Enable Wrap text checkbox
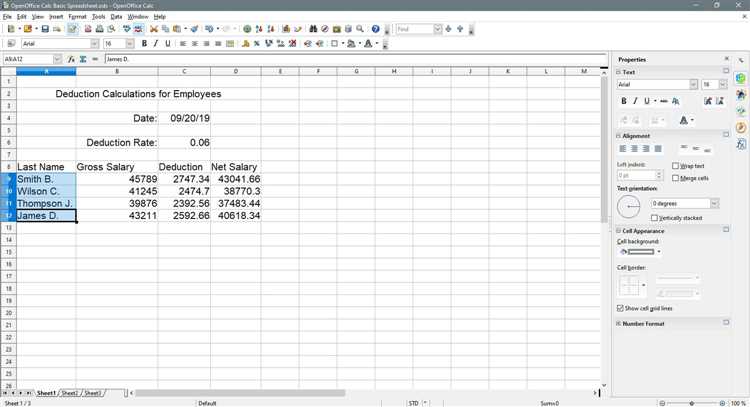This screenshot has width=750, height=407. (x=675, y=166)
